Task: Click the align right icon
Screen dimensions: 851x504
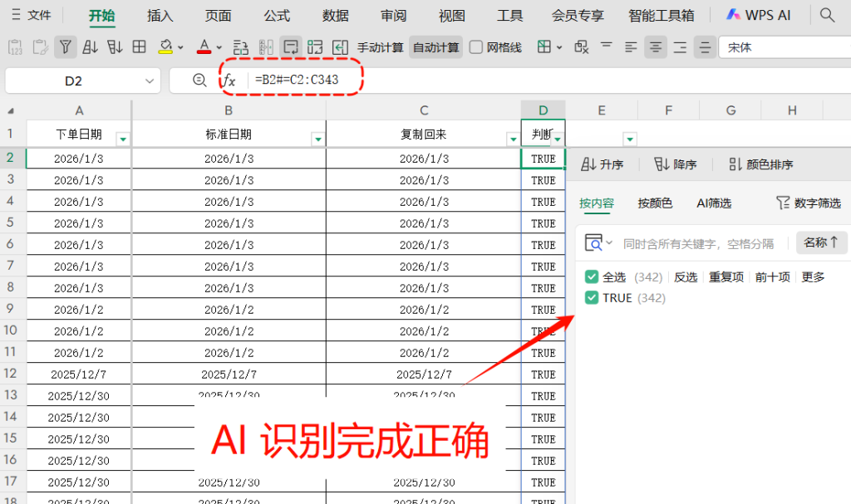Action: pos(680,47)
